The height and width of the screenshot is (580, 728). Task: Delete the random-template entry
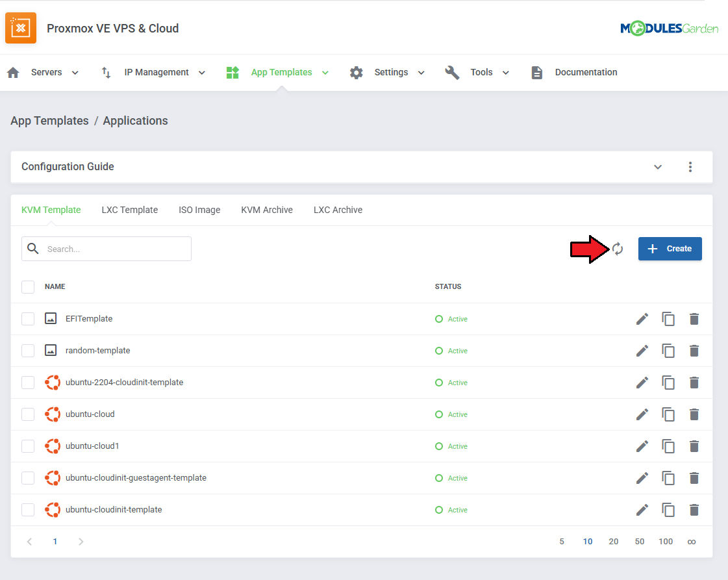tap(694, 351)
